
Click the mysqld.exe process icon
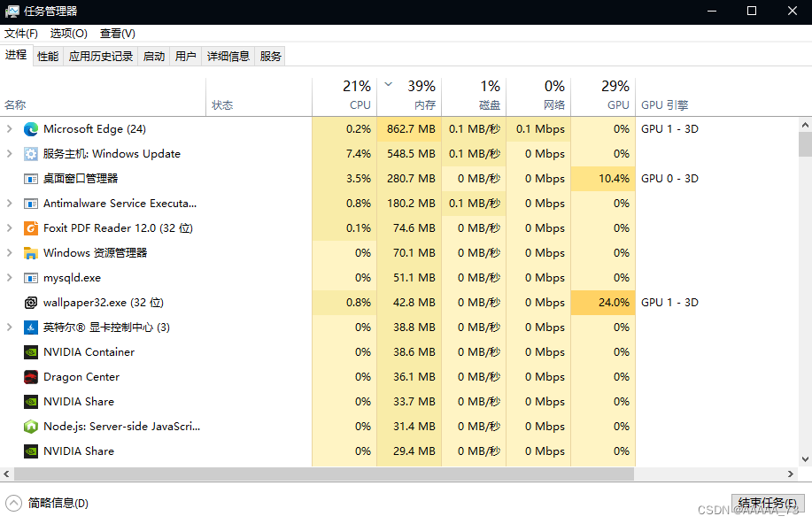[31, 278]
